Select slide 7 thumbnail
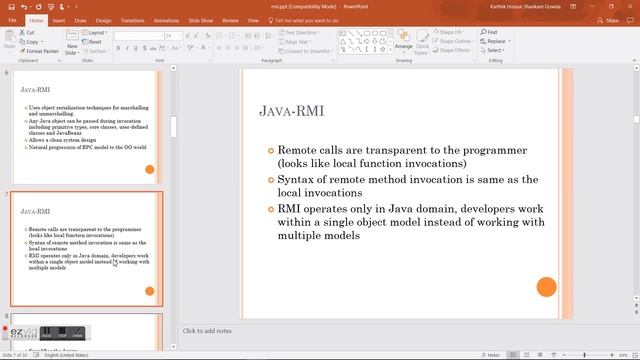This screenshot has height=360, width=640. click(87, 249)
